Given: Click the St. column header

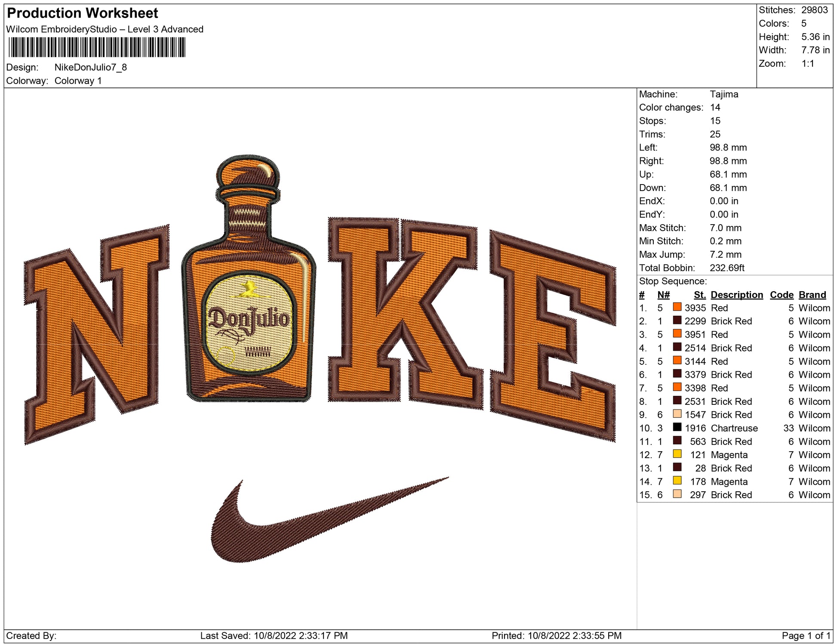Looking at the screenshot, I should 699,295.
